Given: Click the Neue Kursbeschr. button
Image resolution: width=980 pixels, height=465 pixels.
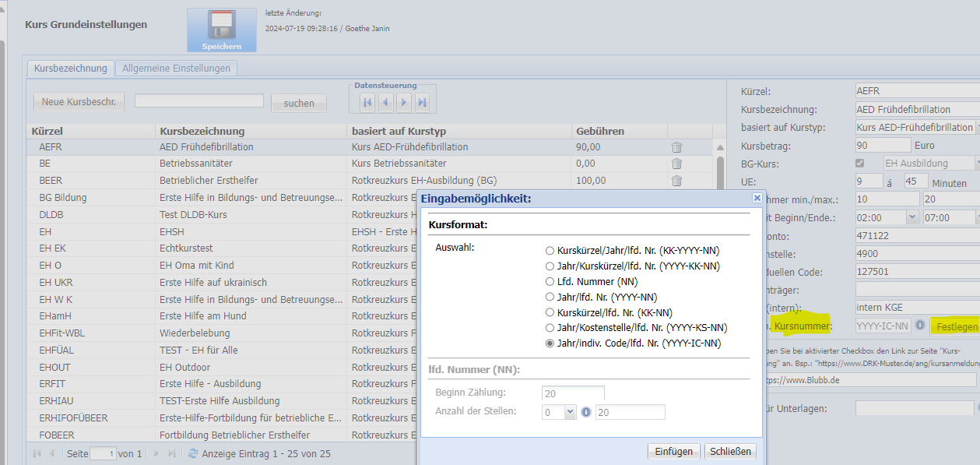Looking at the screenshot, I should coord(79,102).
